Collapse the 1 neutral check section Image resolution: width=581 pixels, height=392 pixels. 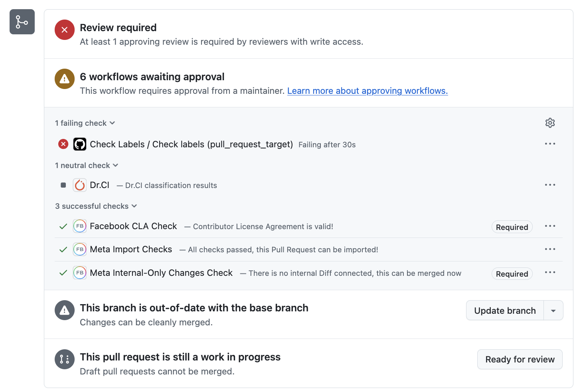(x=87, y=165)
